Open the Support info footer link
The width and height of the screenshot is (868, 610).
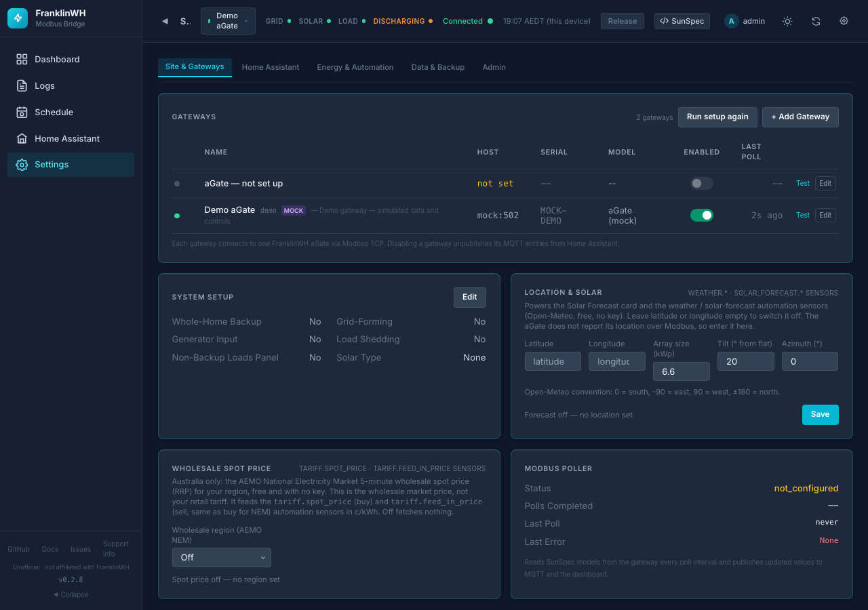pos(116,549)
